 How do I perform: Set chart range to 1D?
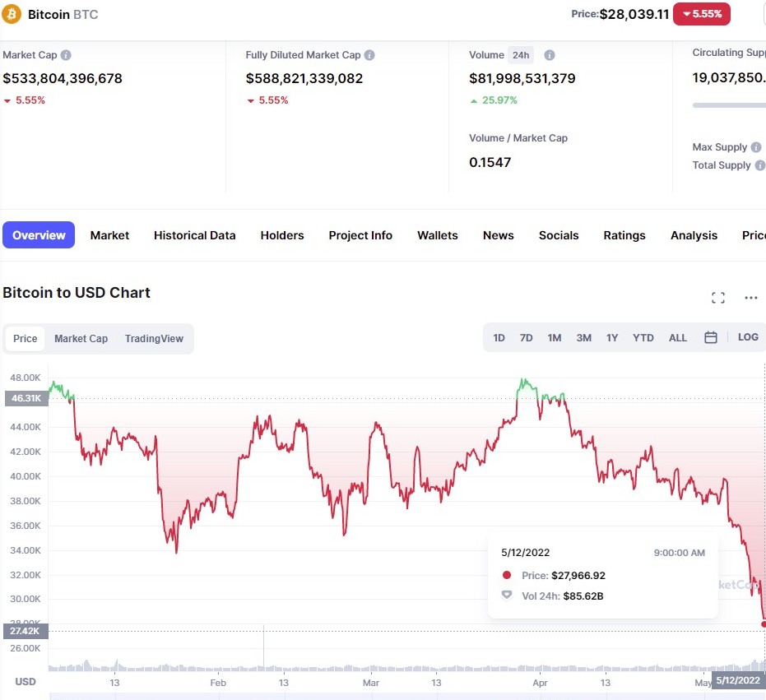click(x=499, y=337)
